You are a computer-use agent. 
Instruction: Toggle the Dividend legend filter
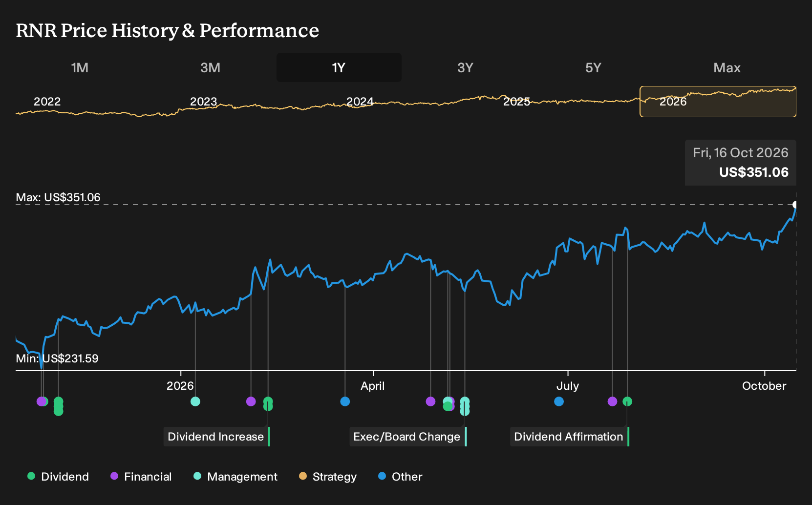pyautogui.click(x=58, y=476)
